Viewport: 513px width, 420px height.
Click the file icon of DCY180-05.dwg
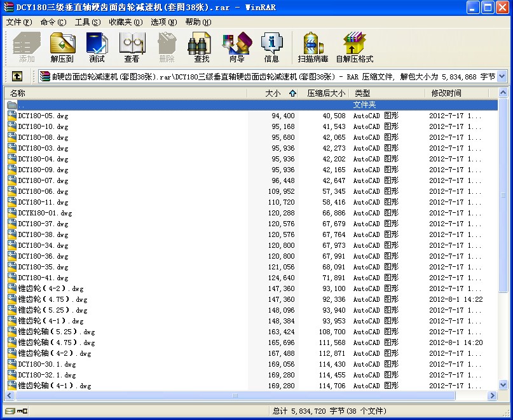(12, 116)
